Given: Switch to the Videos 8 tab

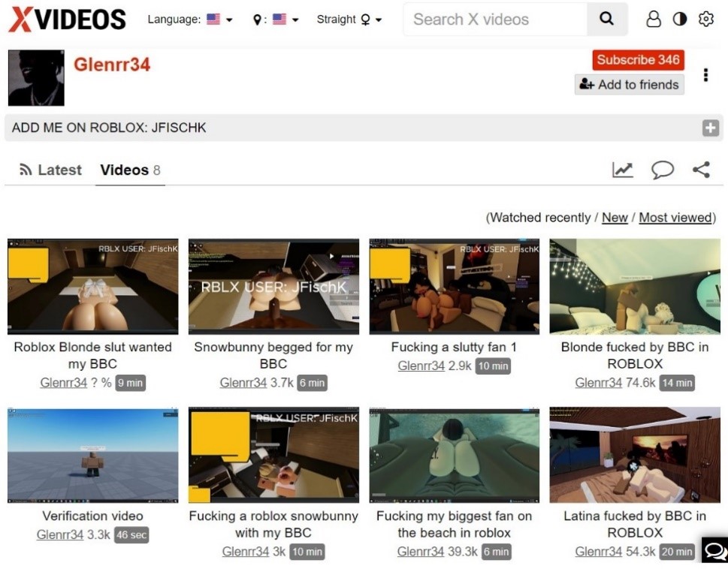Looking at the screenshot, I should [x=130, y=170].
